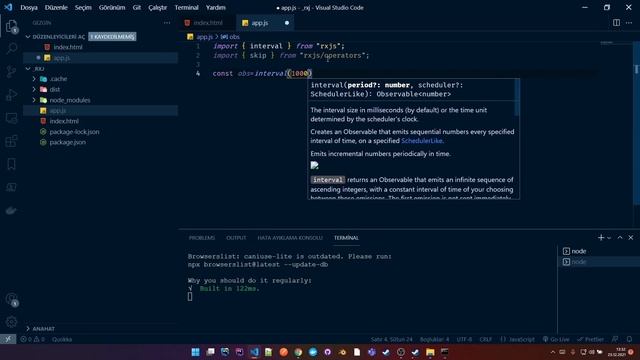Click the Prettier status bar button
Screen dimensions: 640x360
[x=591, y=339]
